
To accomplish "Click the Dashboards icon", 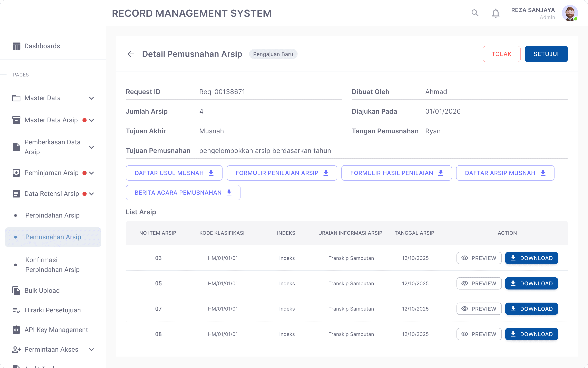I will tap(16, 46).
